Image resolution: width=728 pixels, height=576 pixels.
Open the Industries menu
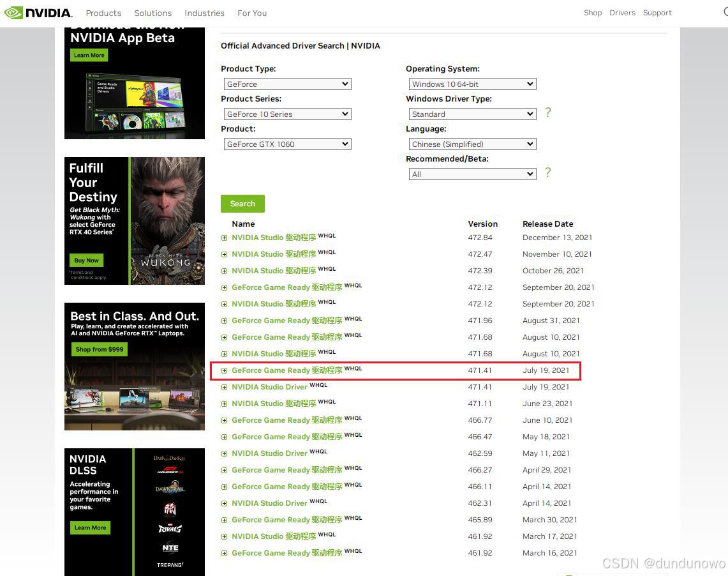[x=204, y=13]
